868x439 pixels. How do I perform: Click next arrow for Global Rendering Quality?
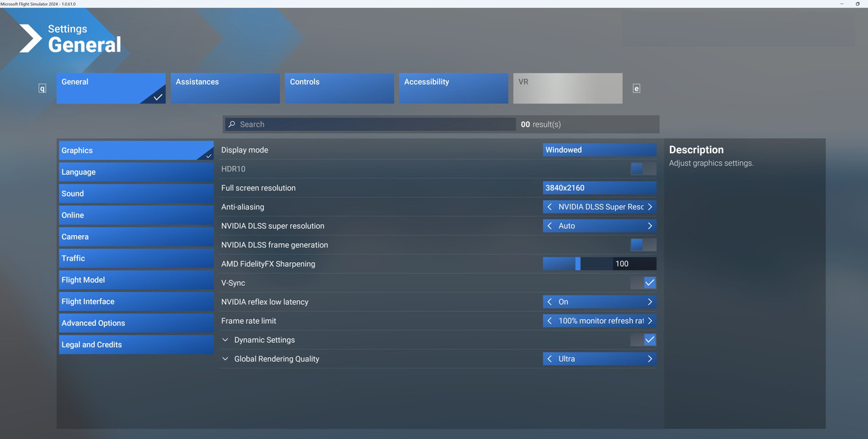coord(650,358)
